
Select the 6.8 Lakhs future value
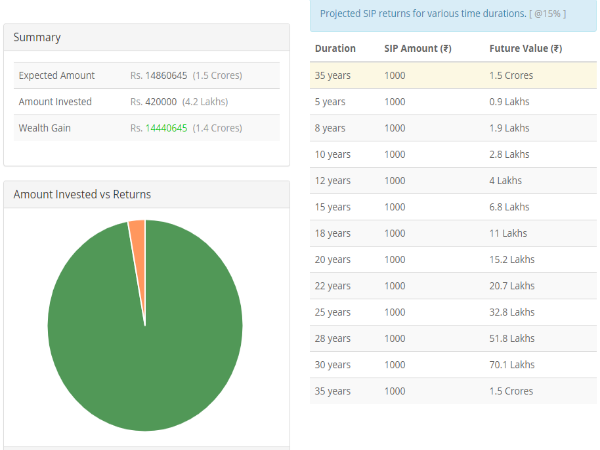[511, 207]
